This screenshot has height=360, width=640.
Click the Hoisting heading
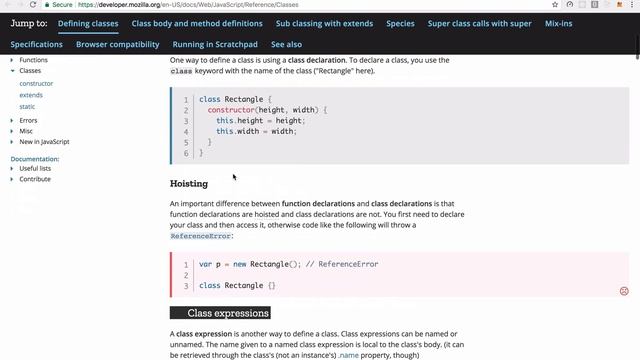(189, 184)
